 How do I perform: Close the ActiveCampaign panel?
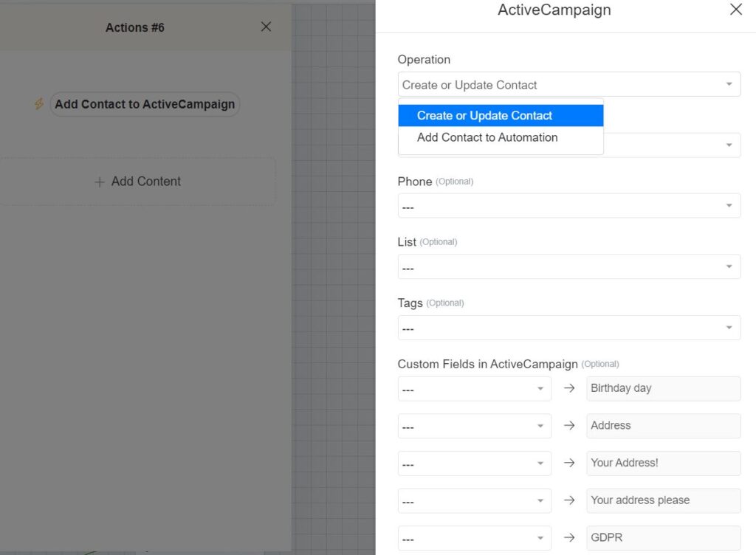(x=736, y=9)
